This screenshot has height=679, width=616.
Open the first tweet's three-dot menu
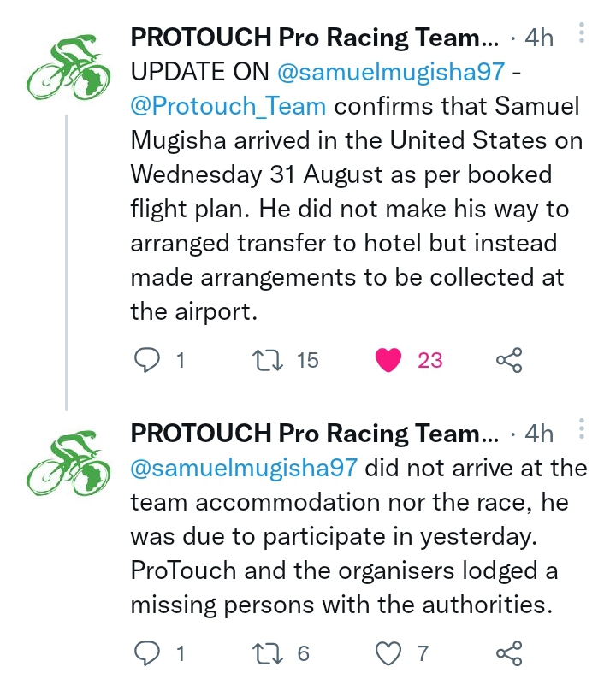click(581, 32)
